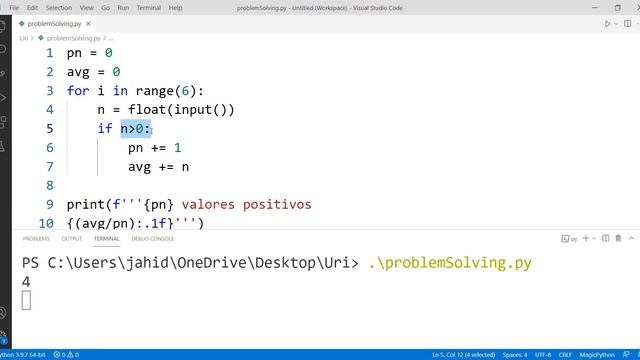Run the Python file with play button
640x360 pixels.
[607, 24]
